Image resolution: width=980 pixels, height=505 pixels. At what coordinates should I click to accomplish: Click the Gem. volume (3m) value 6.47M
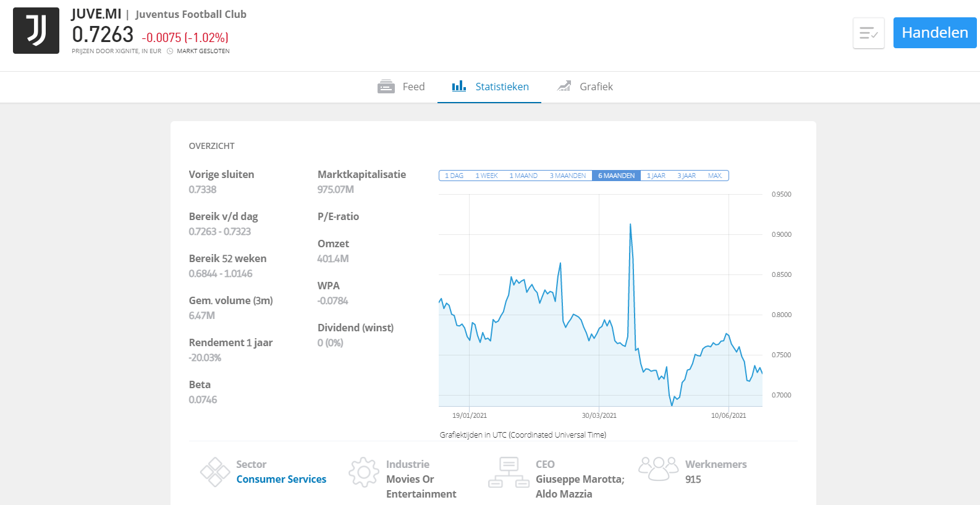(x=202, y=316)
